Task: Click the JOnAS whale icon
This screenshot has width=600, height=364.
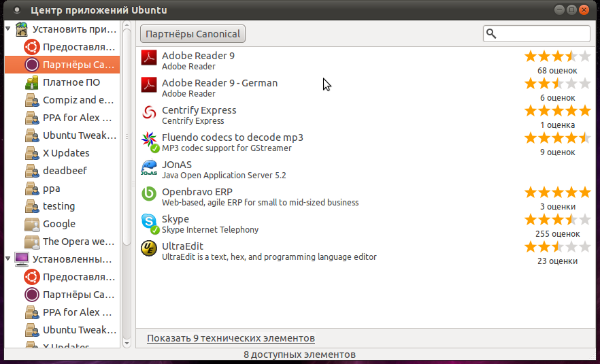Action: (x=149, y=167)
